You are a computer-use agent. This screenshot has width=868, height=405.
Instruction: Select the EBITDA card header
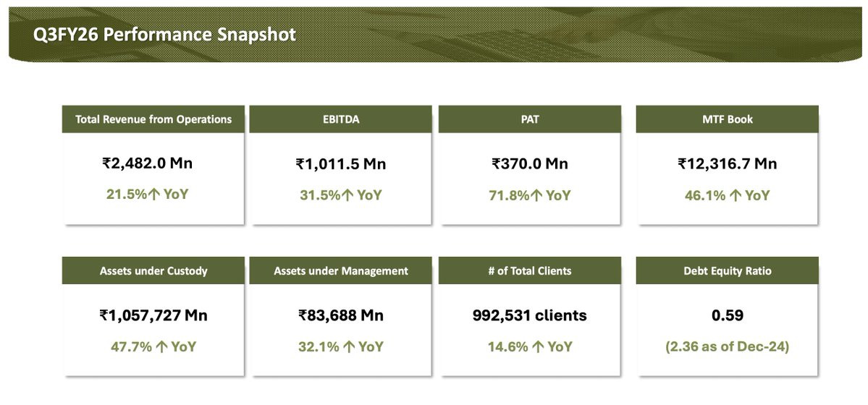click(340, 119)
